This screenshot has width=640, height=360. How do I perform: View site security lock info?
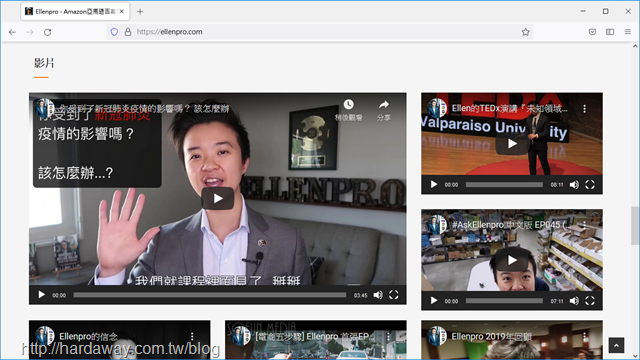click(128, 32)
